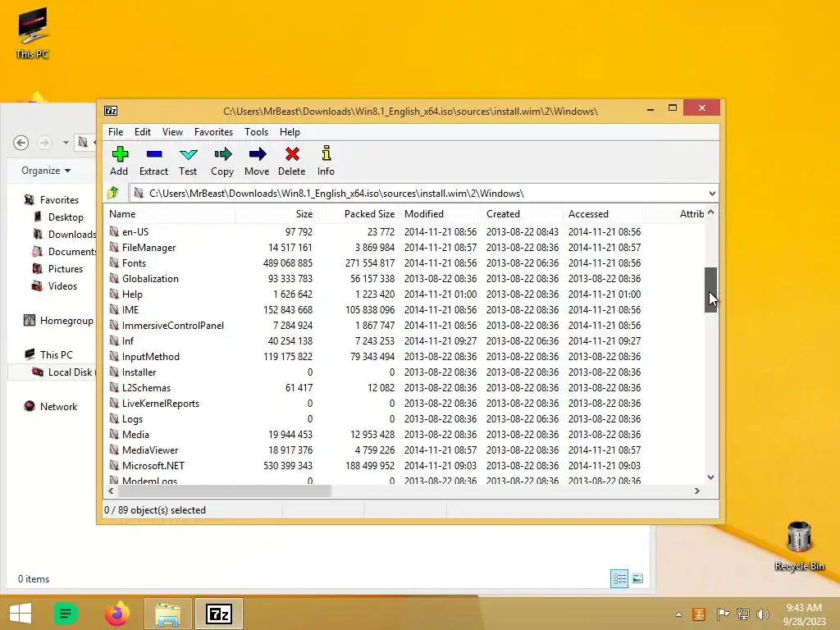Image resolution: width=840 pixels, height=630 pixels.
Task: Click the red Delete icon
Action: [x=292, y=154]
